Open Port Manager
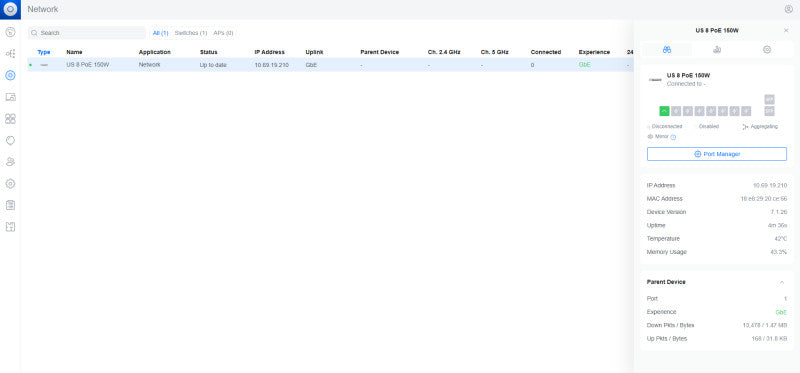 (x=717, y=154)
